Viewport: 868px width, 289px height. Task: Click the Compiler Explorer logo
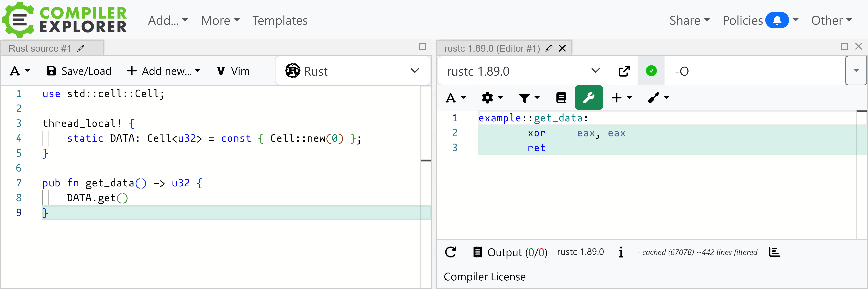tap(64, 20)
